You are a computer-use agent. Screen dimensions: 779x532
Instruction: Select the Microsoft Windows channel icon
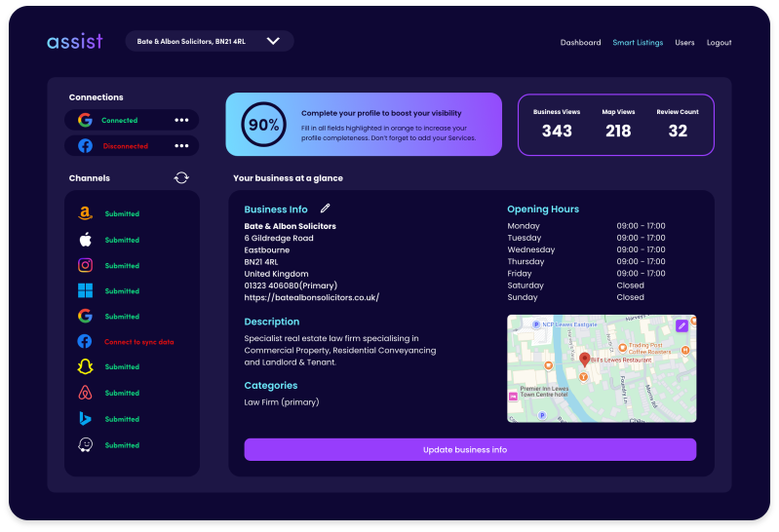(86, 290)
